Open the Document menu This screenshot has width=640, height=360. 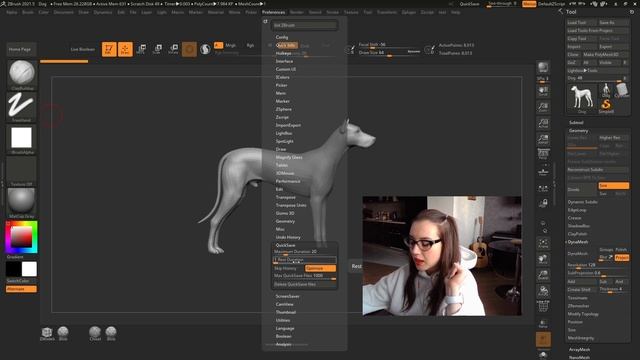pyautogui.click(x=64, y=12)
